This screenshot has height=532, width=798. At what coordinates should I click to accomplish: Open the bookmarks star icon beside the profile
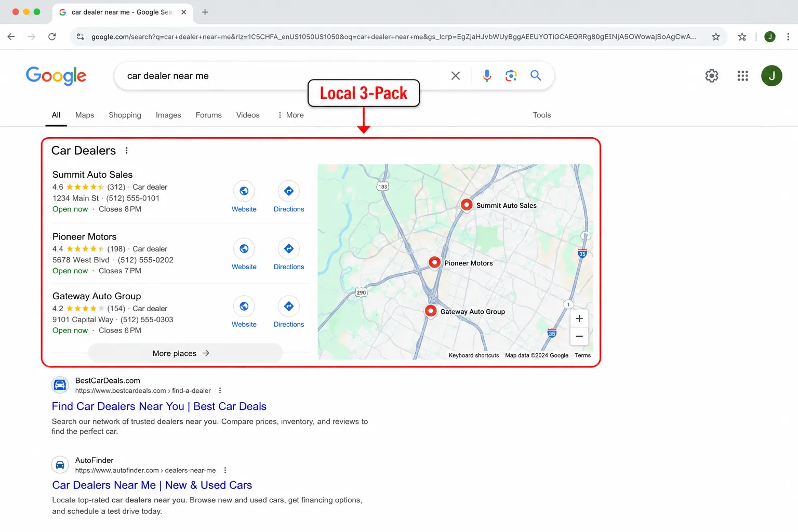(742, 37)
